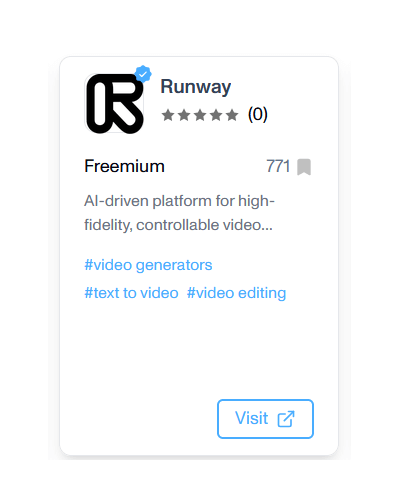400x500 pixels.
Task: Click the Visit button
Action: tap(265, 419)
